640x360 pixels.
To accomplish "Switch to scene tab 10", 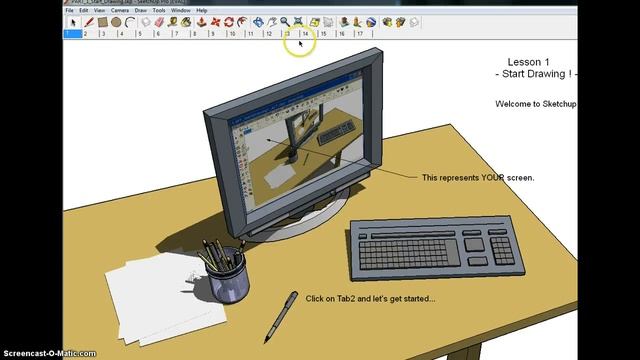I will (235, 34).
